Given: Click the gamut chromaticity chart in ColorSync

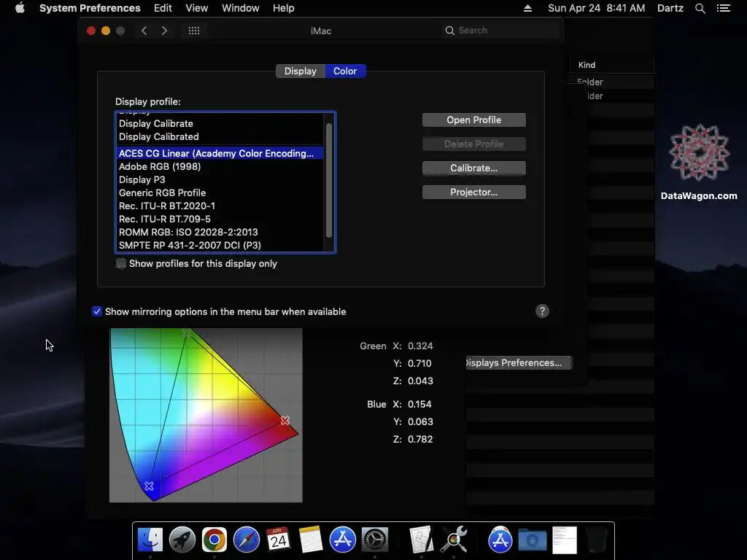Looking at the screenshot, I should pyautogui.click(x=206, y=415).
